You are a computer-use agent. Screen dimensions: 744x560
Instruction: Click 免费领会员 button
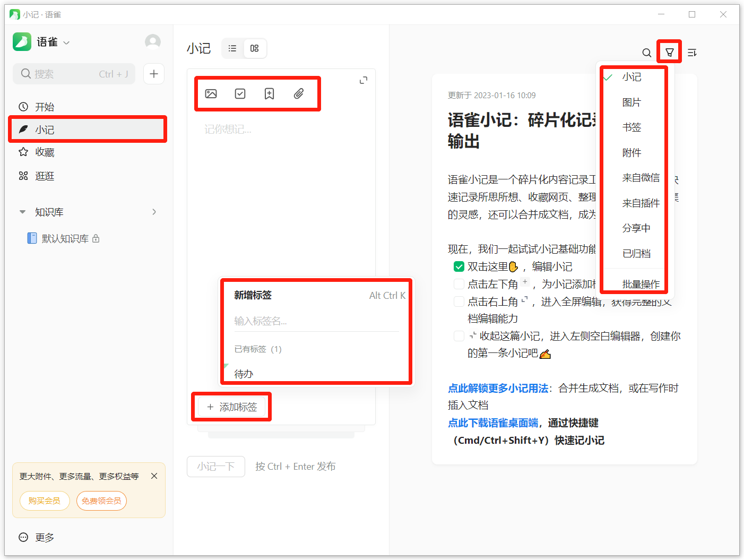click(101, 501)
